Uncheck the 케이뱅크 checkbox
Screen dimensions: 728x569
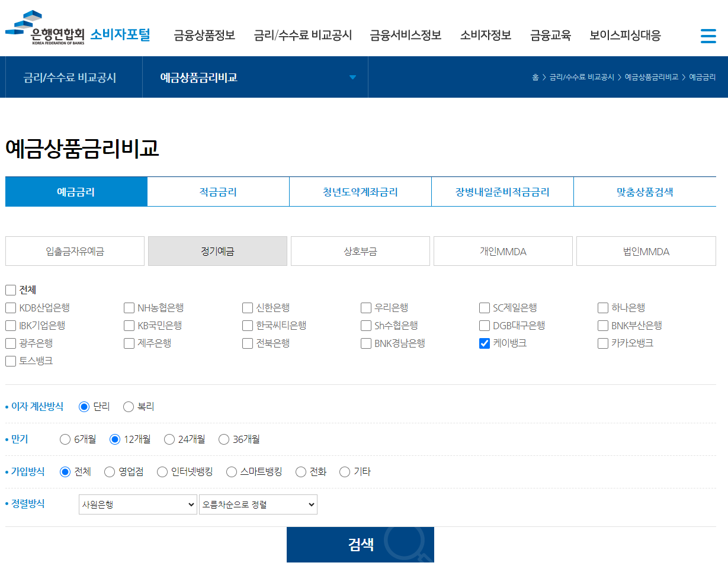485,343
